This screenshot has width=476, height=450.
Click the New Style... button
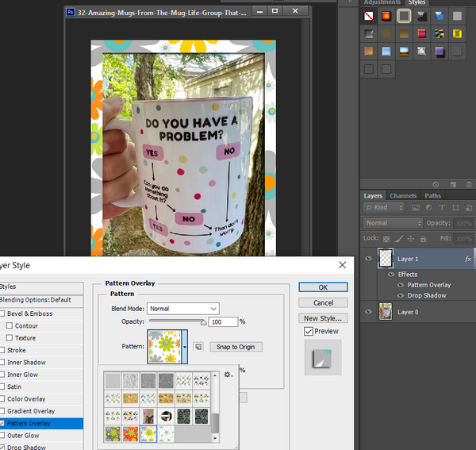pos(323,318)
